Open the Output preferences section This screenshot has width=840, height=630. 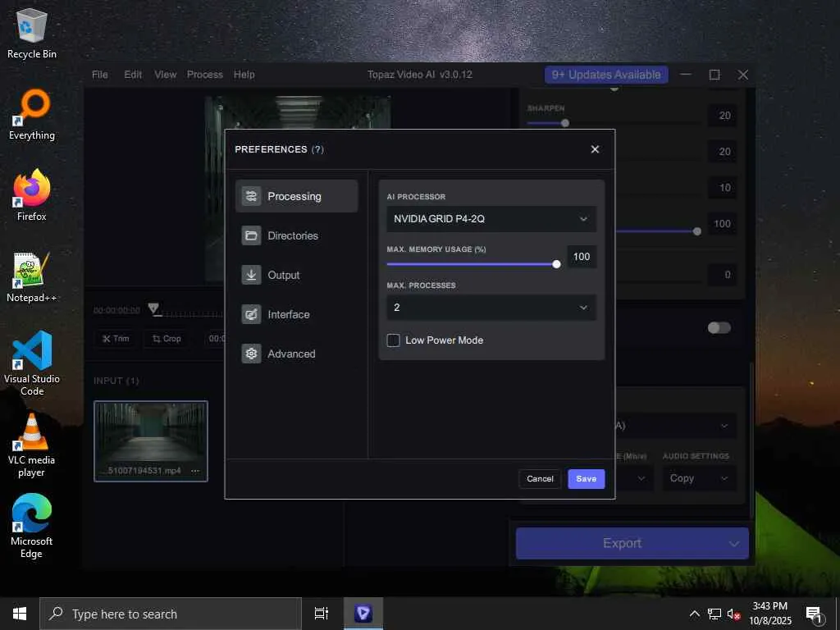pyautogui.click(x=296, y=275)
